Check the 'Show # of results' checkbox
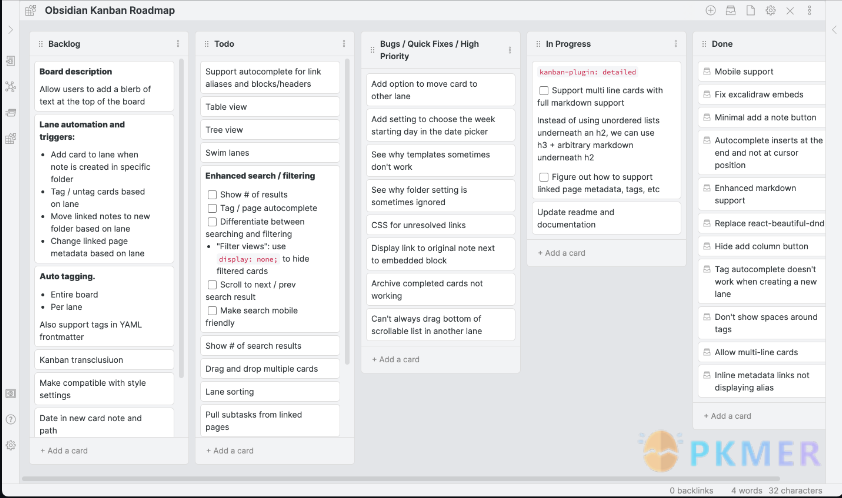Image resolution: width=842 pixels, height=498 pixels. click(212, 194)
